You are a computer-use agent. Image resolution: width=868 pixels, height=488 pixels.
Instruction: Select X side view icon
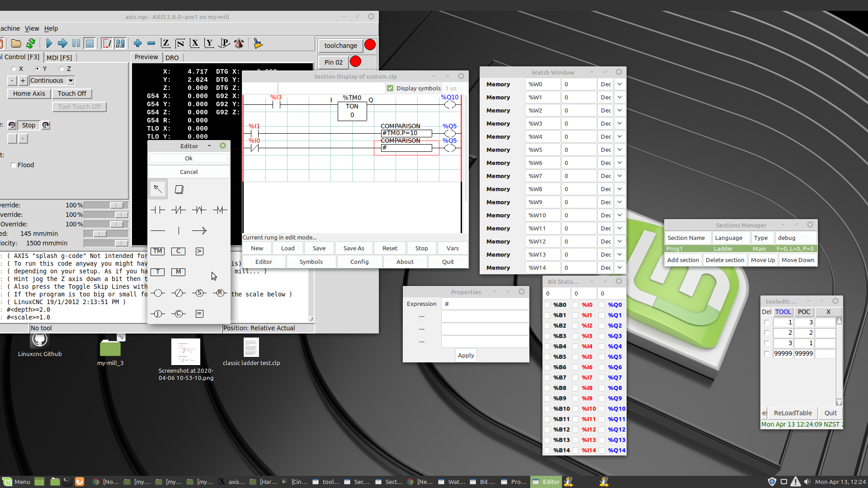tap(194, 43)
